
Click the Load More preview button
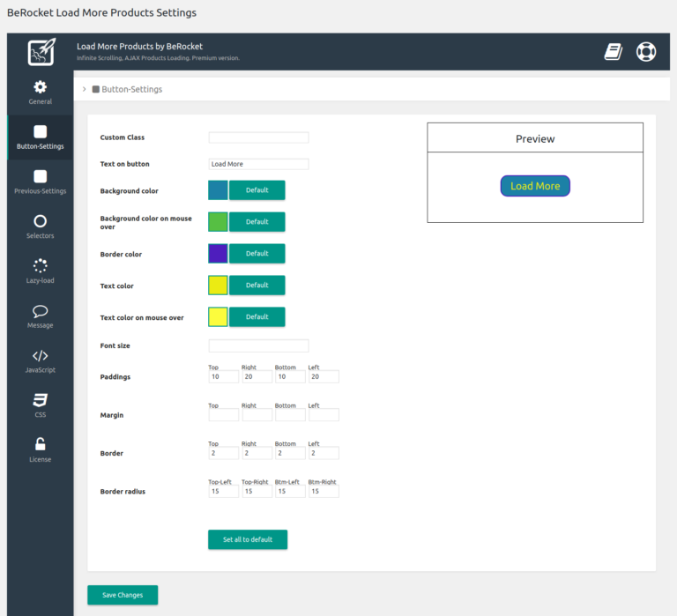coord(535,186)
